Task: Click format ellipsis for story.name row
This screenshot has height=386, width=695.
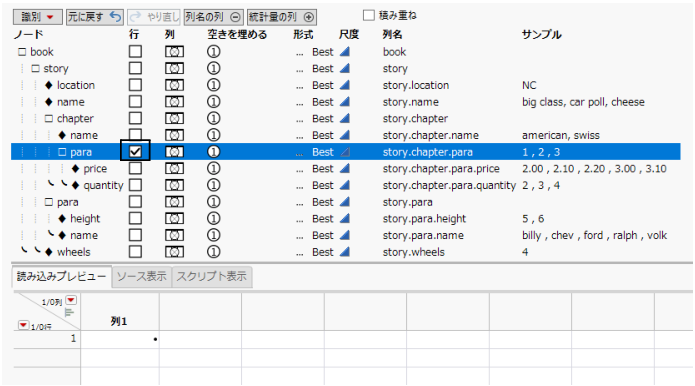Action: click(x=300, y=104)
